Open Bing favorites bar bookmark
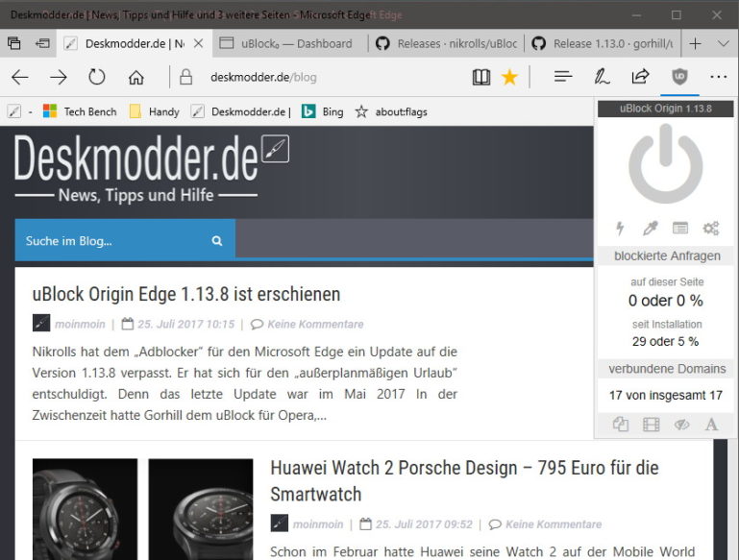This screenshot has width=739, height=560. 323,111
